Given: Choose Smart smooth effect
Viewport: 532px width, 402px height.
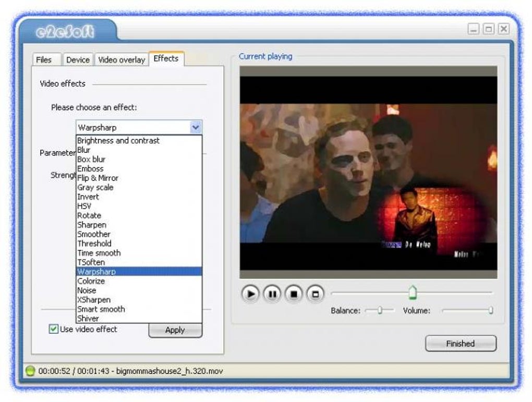Looking at the screenshot, I should tap(139, 309).
